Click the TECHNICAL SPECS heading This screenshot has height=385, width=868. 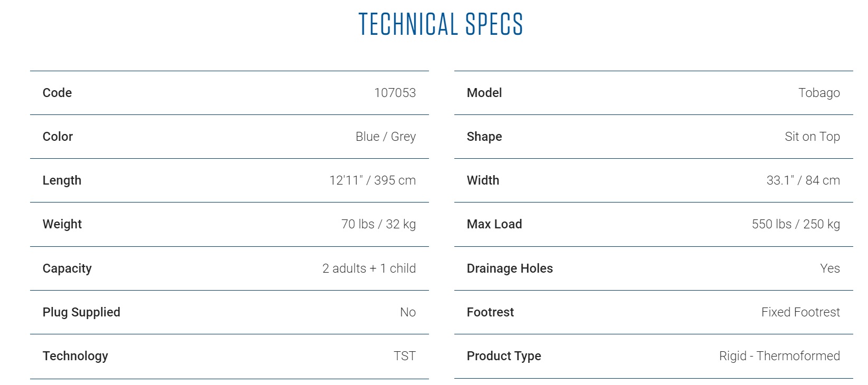pyautogui.click(x=441, y=24)
